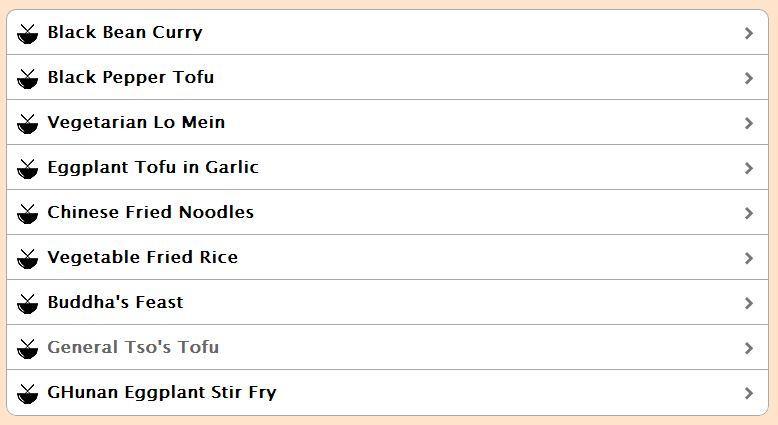This screenshot has width=778, height=425.
Task: Expand Buddha's Feast using its right arrow
Action: (748, 303)
